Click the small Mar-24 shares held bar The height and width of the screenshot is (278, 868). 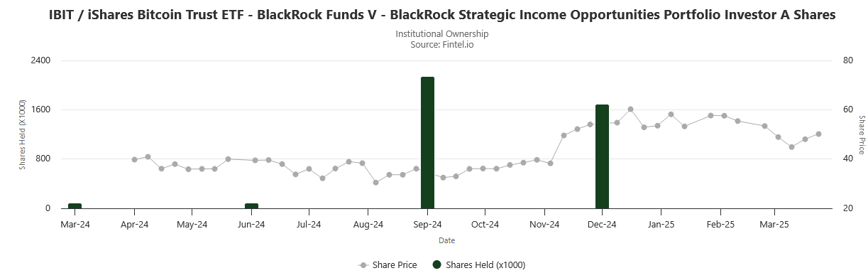point(75,206)
